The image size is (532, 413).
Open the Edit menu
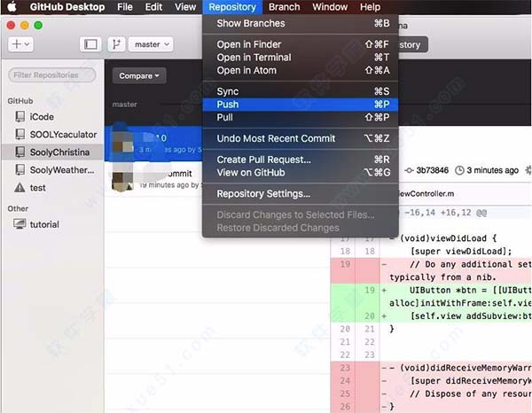coord(153,7)
